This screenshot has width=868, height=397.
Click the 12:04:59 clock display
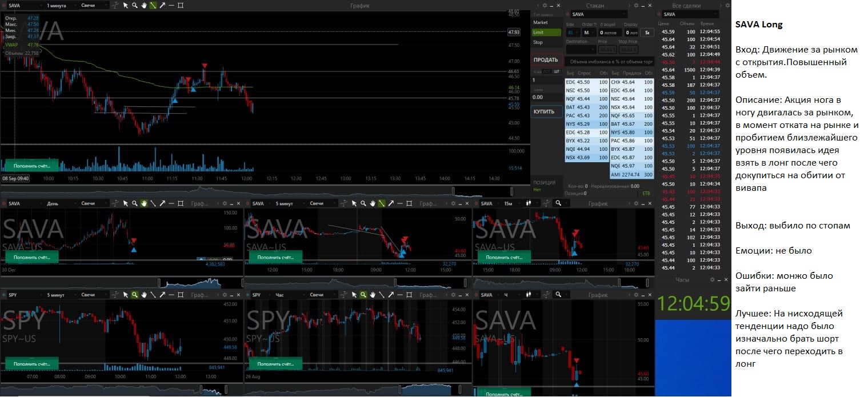[x=694, y=303]
